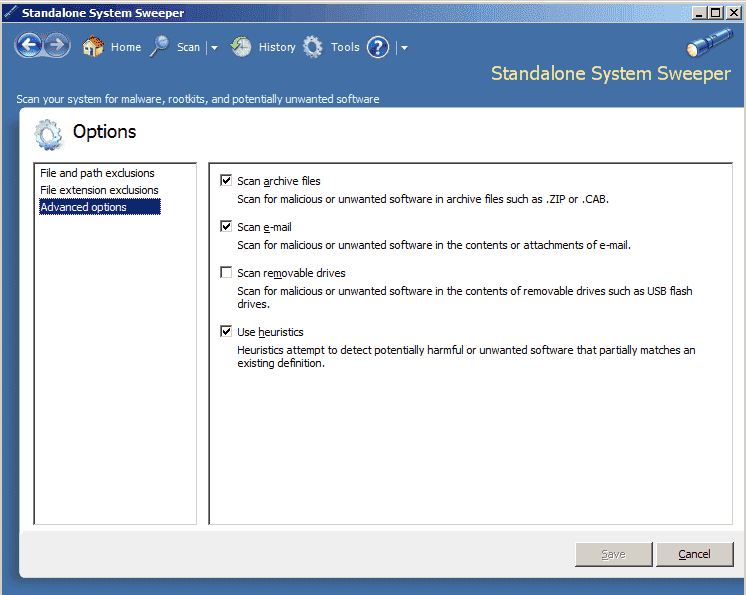Click the Forward arrow navigation button

tap(58, 46)
